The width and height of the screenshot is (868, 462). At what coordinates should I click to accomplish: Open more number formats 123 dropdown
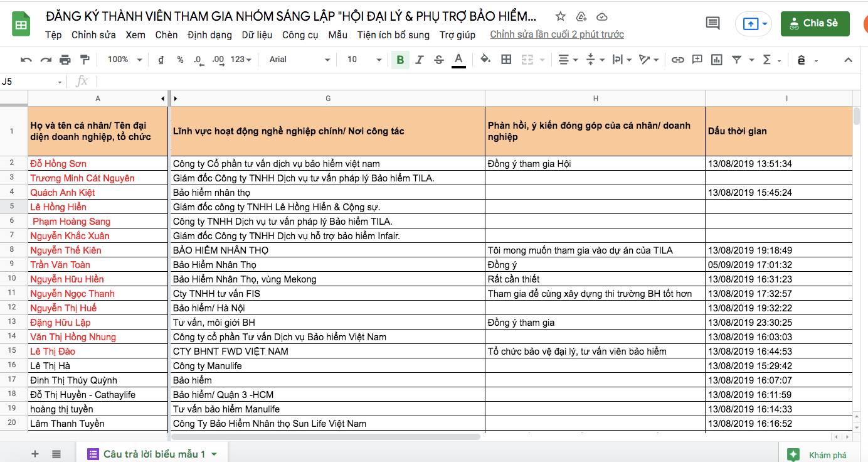pos(241,60)
